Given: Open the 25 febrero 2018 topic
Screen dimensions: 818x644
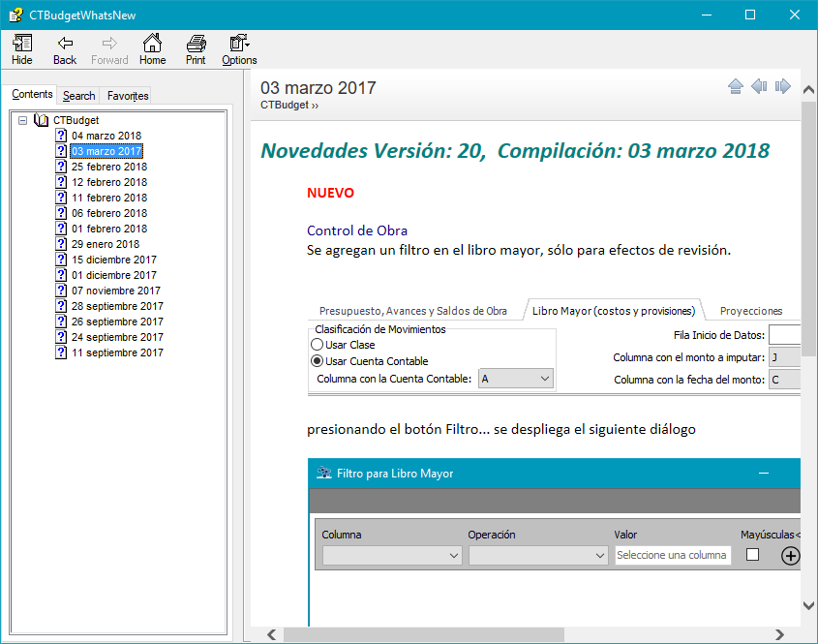Looking at the screenshot, I should tap(108, 167).
